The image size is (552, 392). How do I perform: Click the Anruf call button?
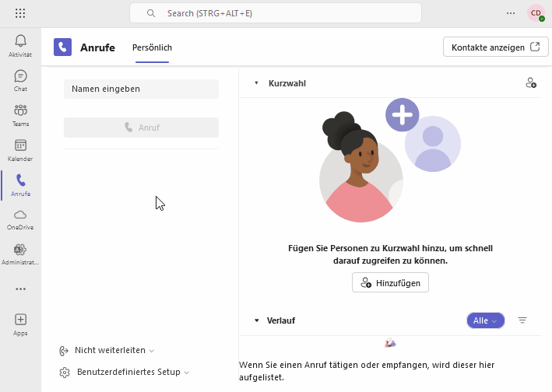141,128
